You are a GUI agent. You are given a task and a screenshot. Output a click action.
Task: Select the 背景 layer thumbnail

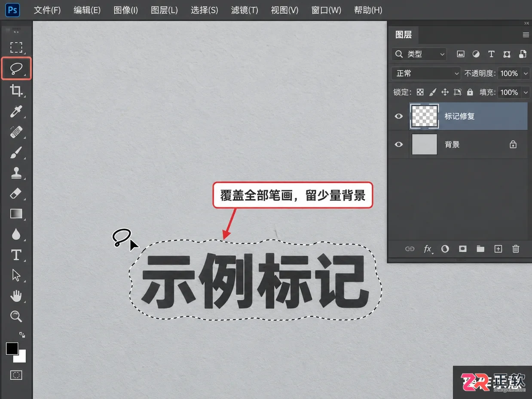(425, 144)
